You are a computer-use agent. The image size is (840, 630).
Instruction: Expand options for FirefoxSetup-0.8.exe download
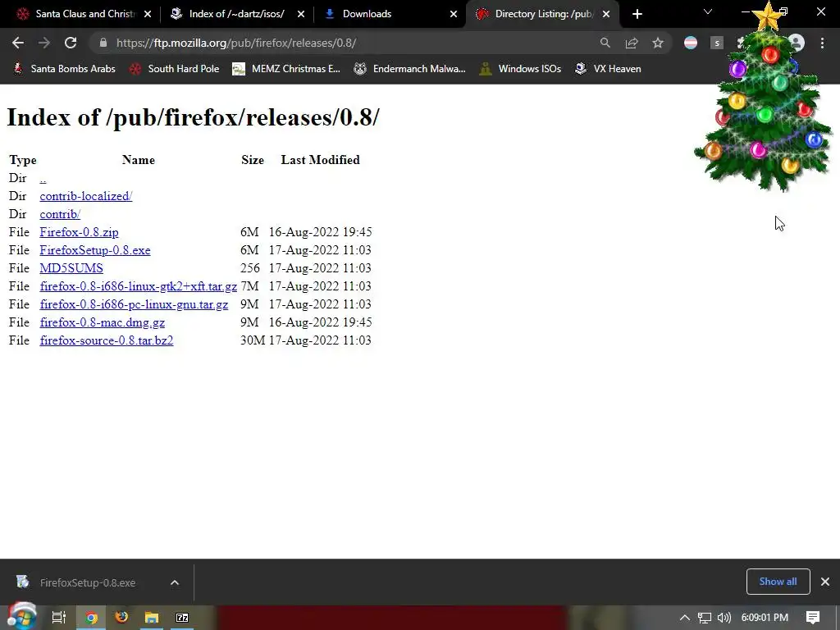click(x=175, y=582)
